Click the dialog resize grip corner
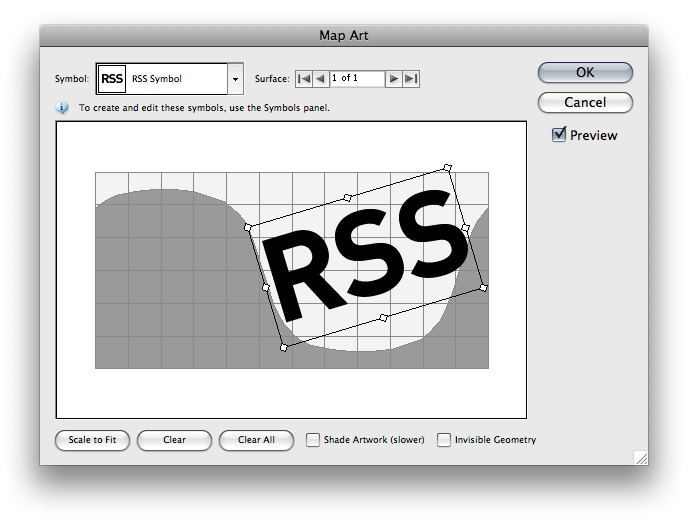688x520 pixels. pyautogui.click(x=641, y=458)
